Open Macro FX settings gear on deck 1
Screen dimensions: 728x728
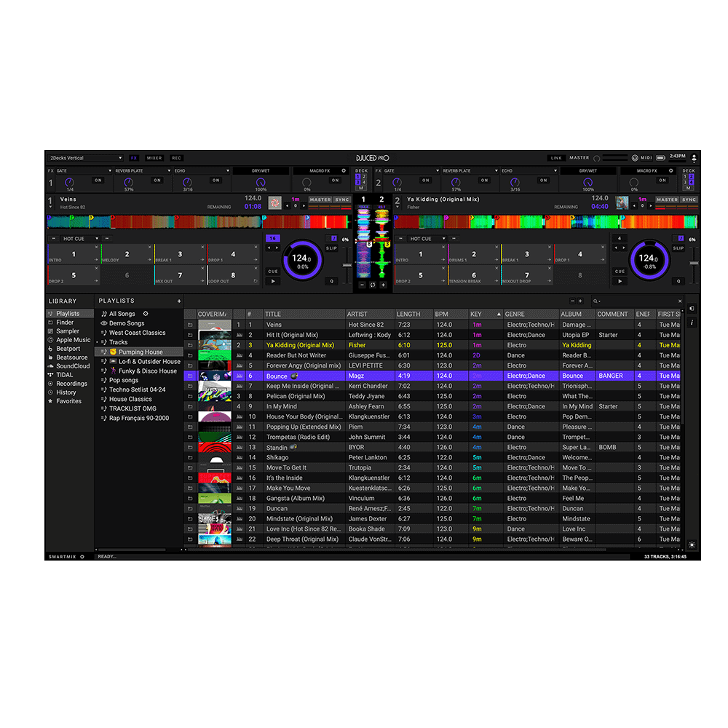pos(344,171)
